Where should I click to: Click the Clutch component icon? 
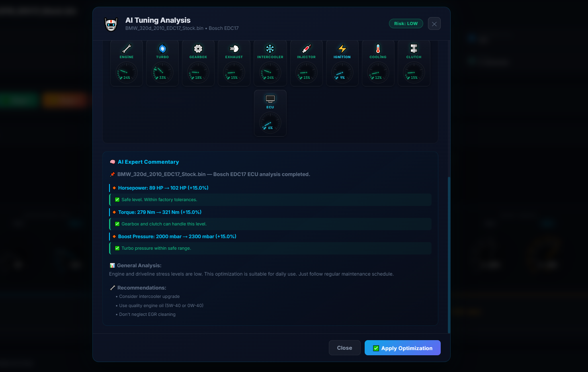(414, 49)
